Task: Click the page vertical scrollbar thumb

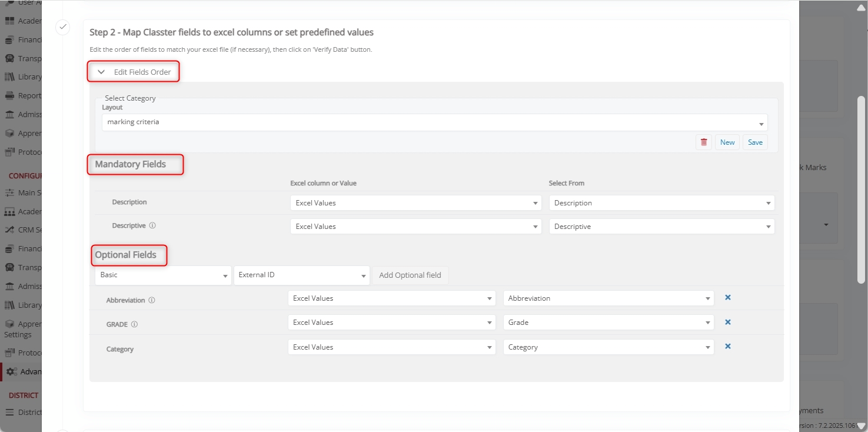Action: (861, 235)
